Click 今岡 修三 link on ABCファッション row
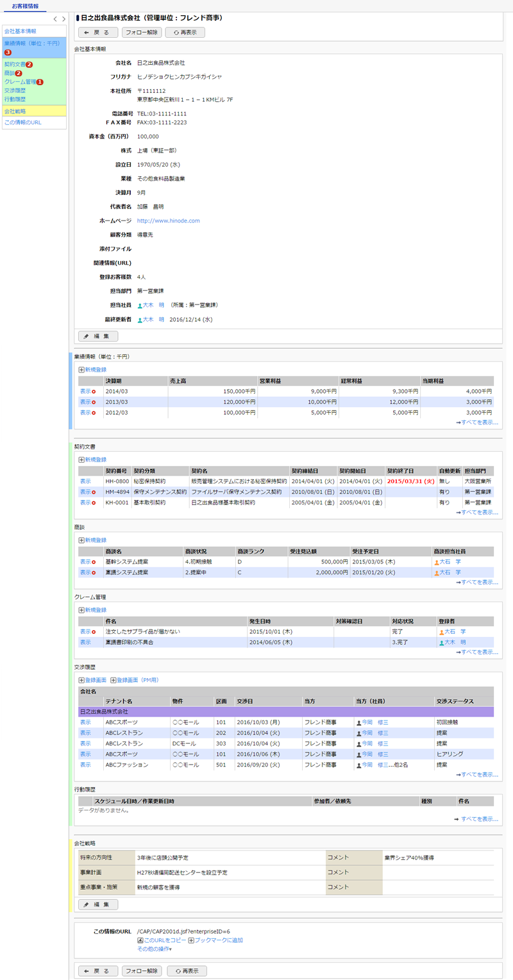The width and height of the screenshot is (513, 980). tap(376, 765)
